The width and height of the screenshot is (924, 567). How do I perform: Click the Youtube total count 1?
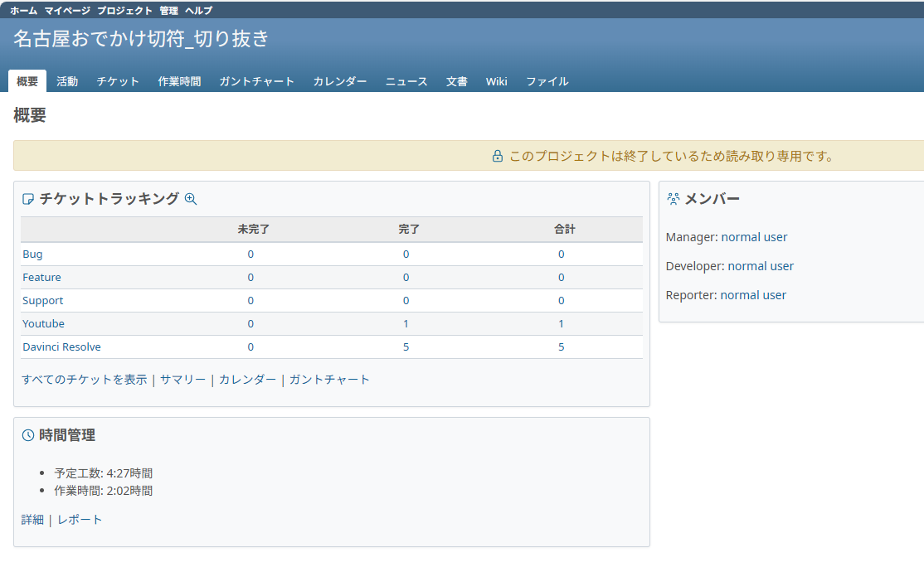click(561, 324)
